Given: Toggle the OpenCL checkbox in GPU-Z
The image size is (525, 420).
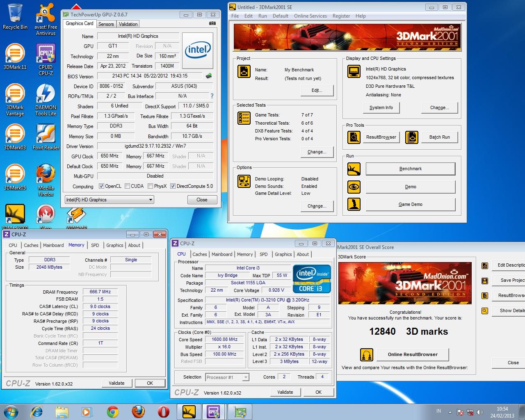Looking at the screenshot, I should tap(101, 186).
